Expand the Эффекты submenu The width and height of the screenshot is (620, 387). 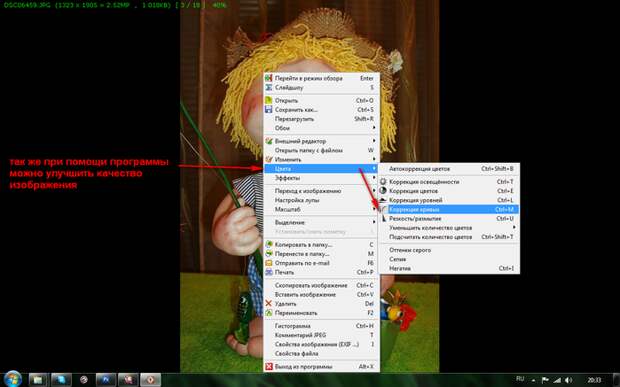tap(321, 178)
